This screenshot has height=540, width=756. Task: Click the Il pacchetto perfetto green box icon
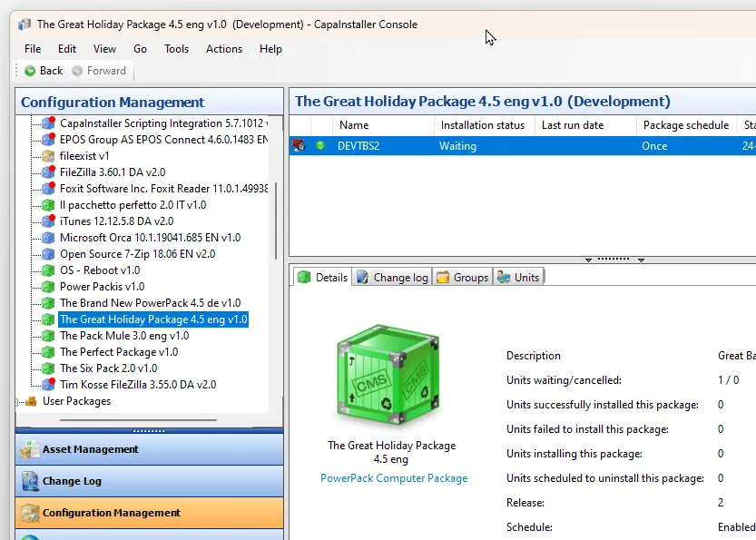pos(48,205)
